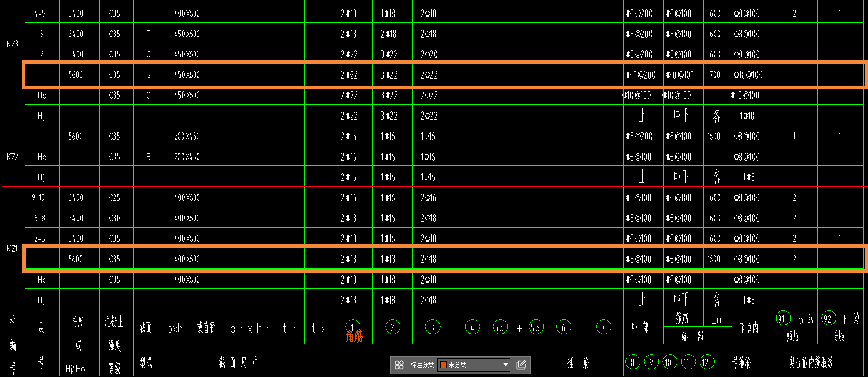Viewport: 868px width, 377px height.
Task: Click section type F cell in KZ3
Action: 148,34
